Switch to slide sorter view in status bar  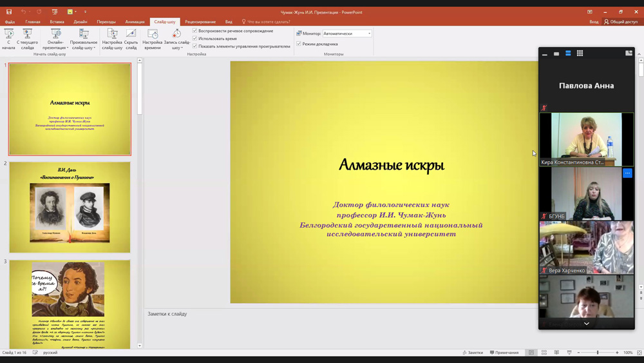(x=544, y=353)
